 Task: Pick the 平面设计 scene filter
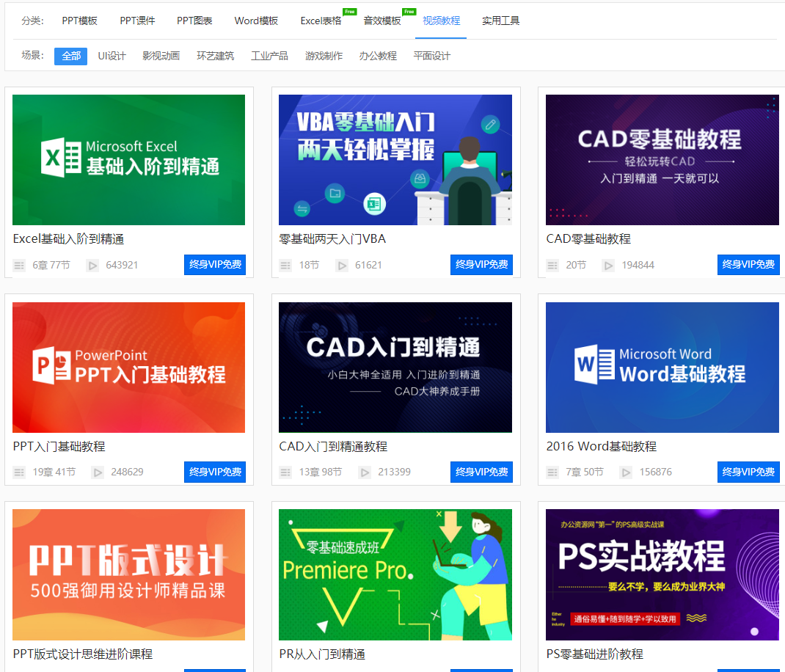pyautogui.click(x=432, y=56)
